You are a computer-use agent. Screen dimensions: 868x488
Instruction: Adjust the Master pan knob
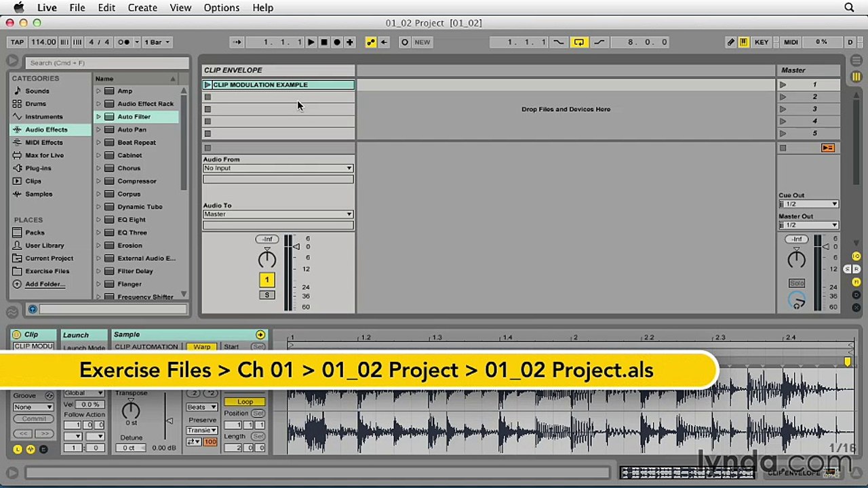(x=796, y=258)
